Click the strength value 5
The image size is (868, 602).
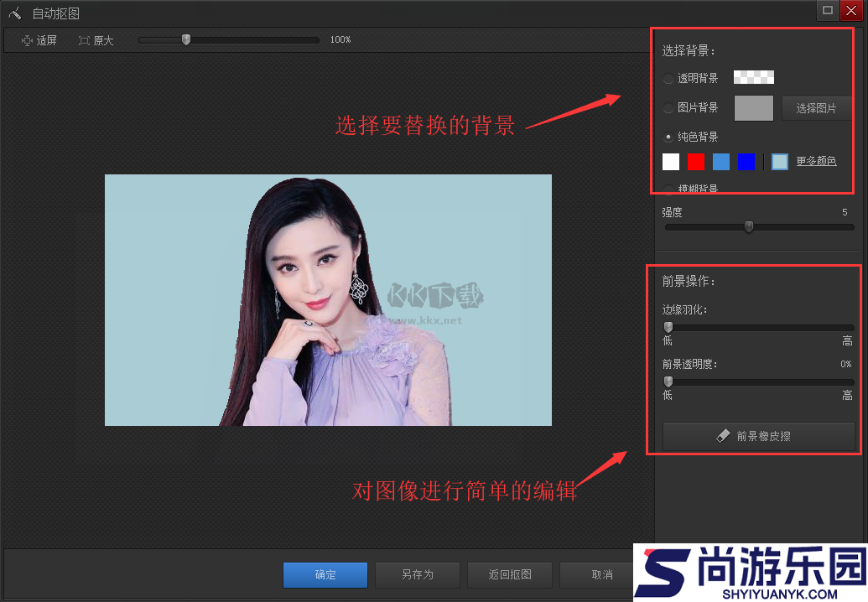tap(845, 212)
